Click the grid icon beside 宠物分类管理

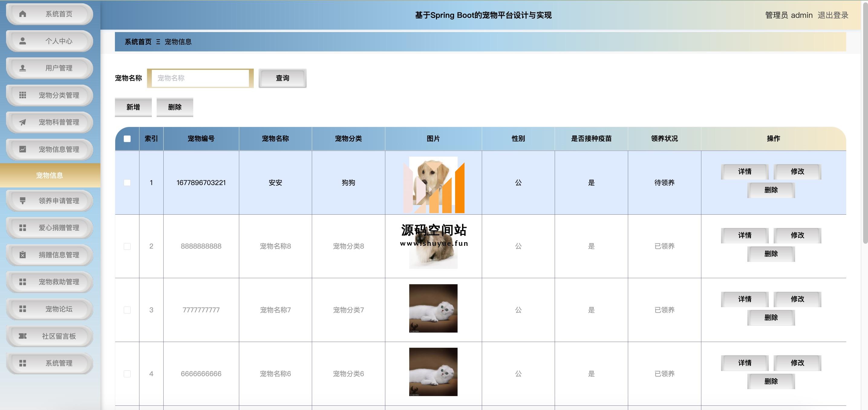coord(23,95)
